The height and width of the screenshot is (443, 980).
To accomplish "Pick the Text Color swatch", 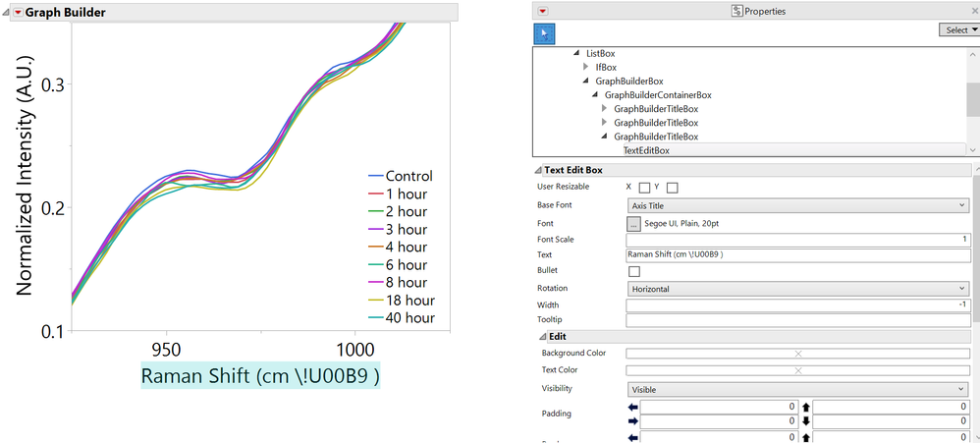I will [x=798, y=370].
